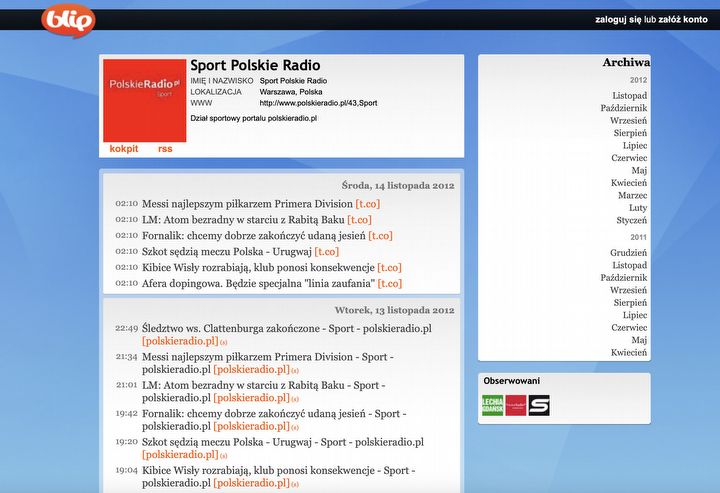Viewport: 720px width, 493px height.
Task: Click the 22:49 timestamp of Tuesday's post
Action: click(126, 328)
